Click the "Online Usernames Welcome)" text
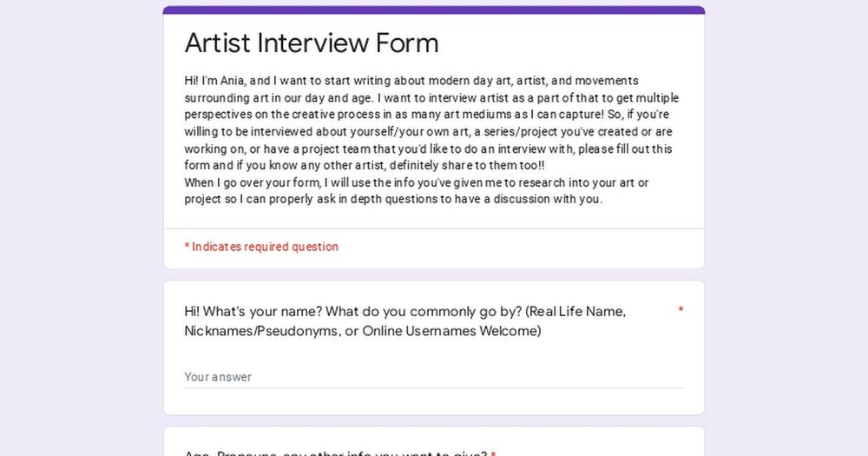Viewport: 868px width, 456px height. 451,331
